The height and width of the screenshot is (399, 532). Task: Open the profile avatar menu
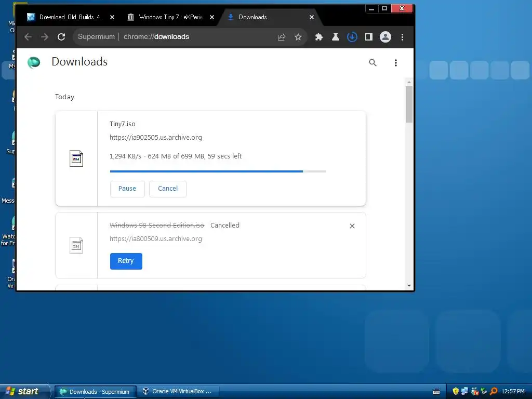coord(385,37)
